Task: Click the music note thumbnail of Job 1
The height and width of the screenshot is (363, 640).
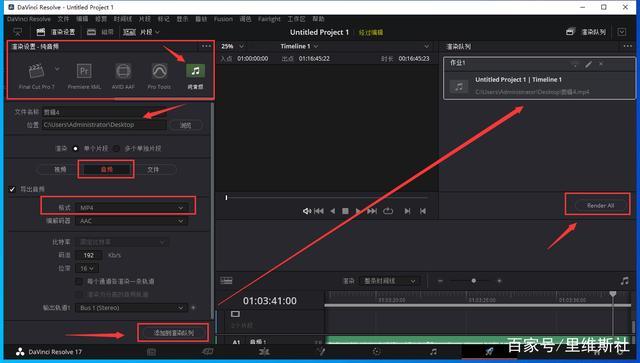Action: (459, 86)
